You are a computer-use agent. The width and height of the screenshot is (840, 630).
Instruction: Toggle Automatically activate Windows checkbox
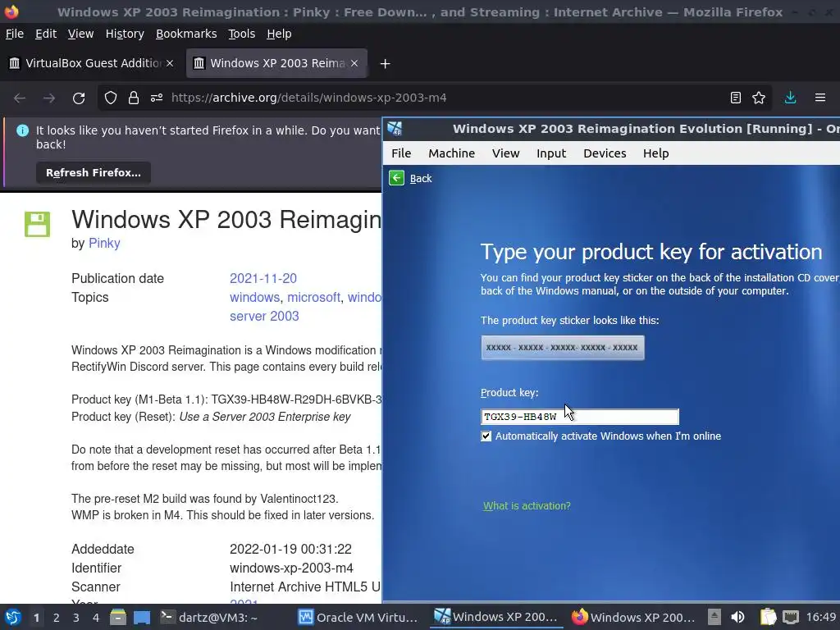coord(486,436)
